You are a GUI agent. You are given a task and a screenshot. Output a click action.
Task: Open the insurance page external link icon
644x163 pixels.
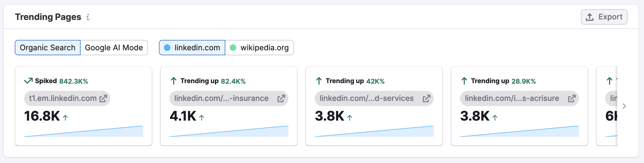pyautogui.click(x=281, y=98)
